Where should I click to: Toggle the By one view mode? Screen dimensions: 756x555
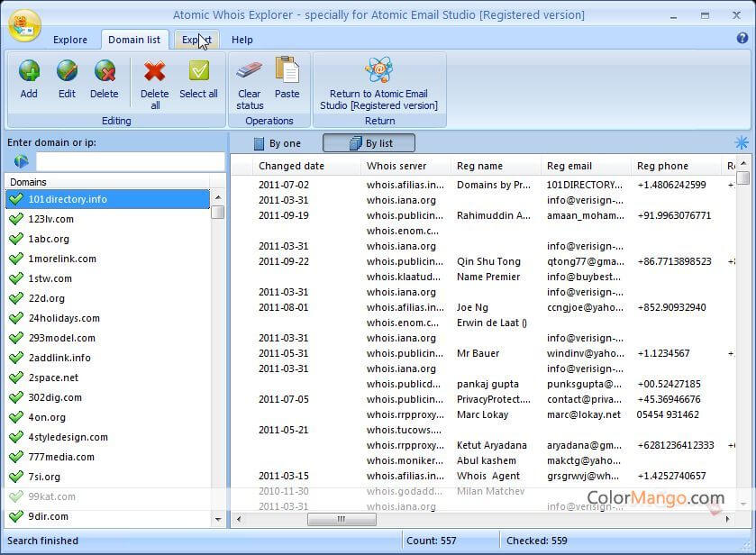pyautogui.click(x=277, y=143)
